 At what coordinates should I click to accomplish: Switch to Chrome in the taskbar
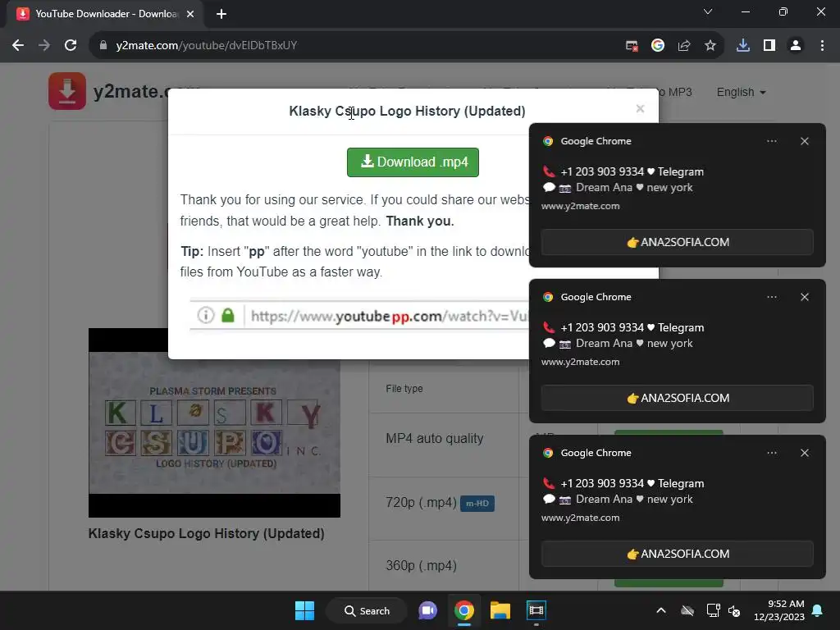pyautogui.click(x=464, y=610)
